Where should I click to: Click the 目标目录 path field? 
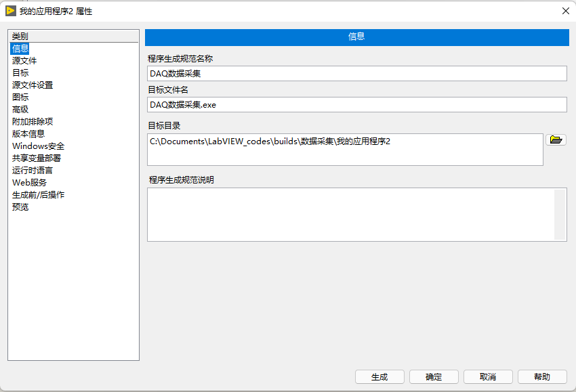pyautogui.click(x=345, y=150)
